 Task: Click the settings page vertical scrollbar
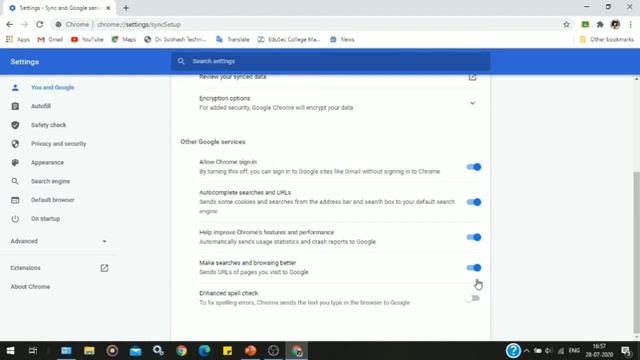[x=636, y=252]
